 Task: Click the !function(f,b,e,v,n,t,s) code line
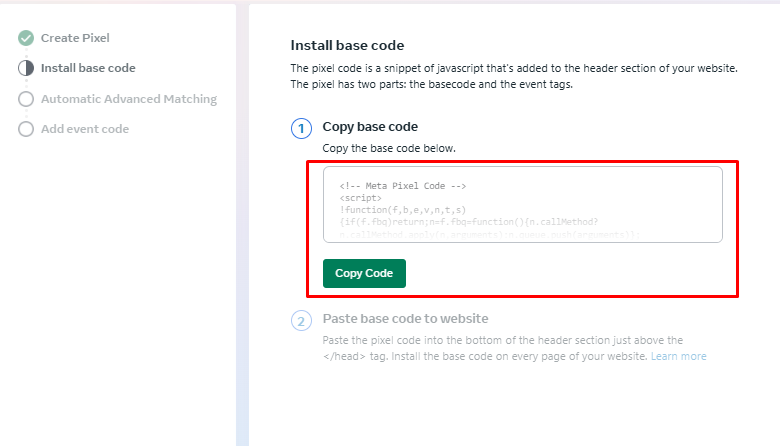(403, 210)
